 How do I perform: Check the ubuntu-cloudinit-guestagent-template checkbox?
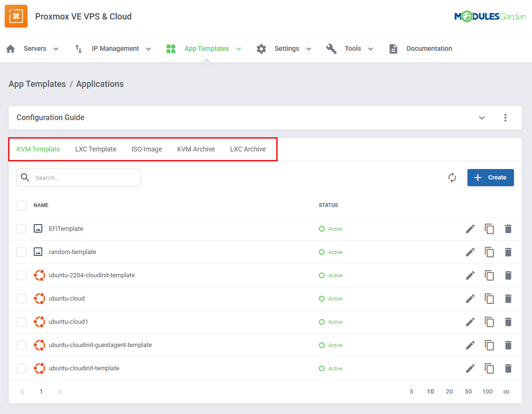tap(21, 345)
